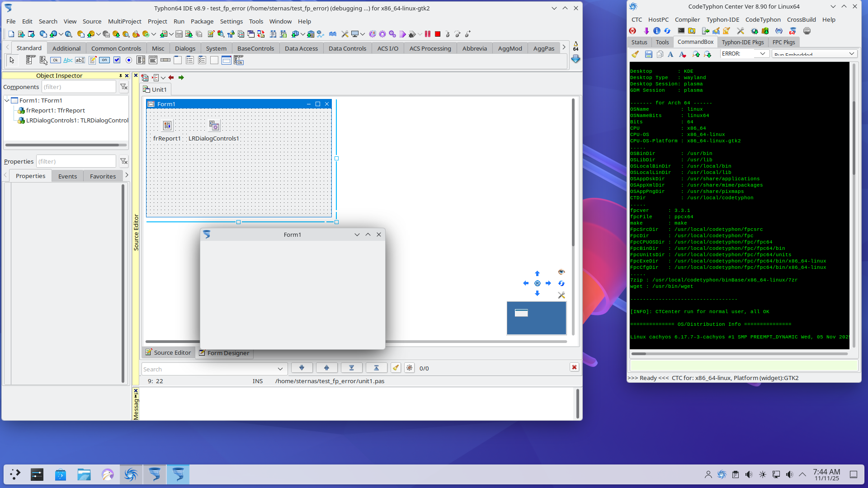Open the Events tab in Object Inspector
This screenshot has width=868, height=488.
pos(67,176)
